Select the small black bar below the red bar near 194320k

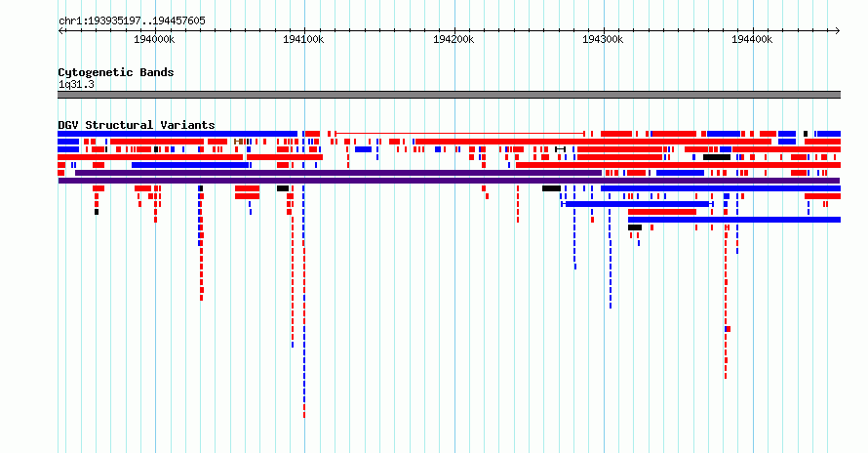pos(635,227)
